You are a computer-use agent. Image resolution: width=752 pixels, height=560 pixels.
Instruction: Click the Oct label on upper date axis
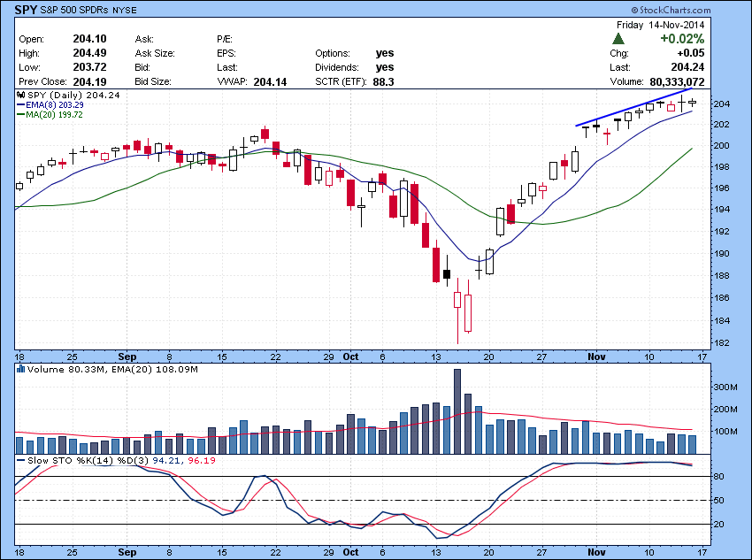(x=350, y=357)
